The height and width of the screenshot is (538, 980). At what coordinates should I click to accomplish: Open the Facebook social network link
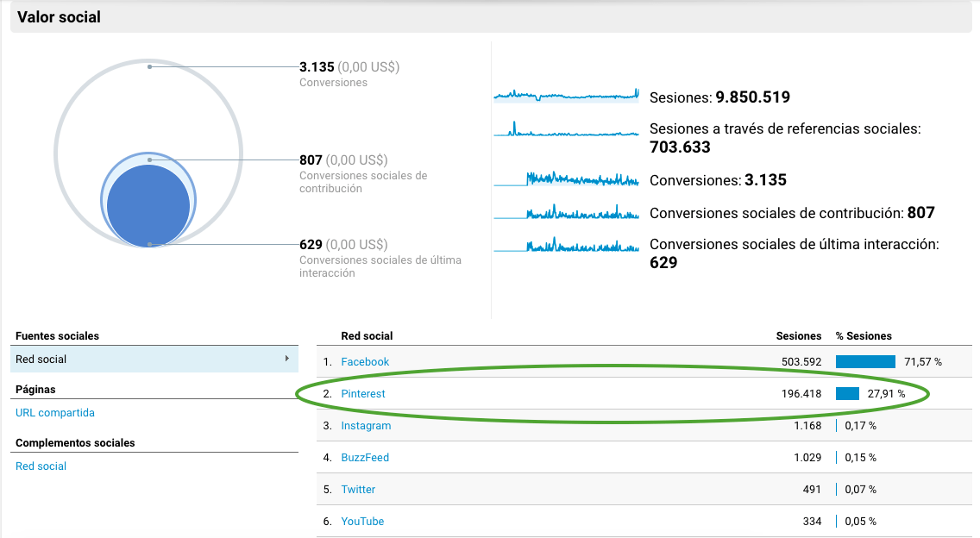coord(365,362)
